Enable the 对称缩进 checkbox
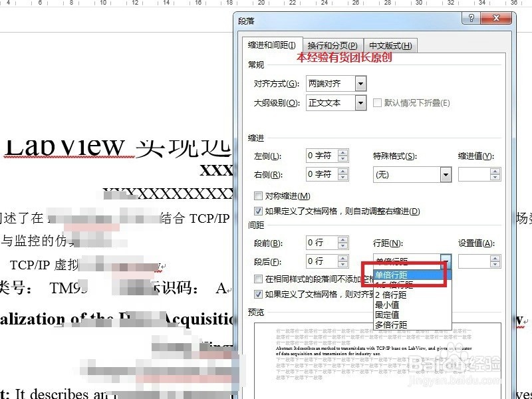Image resolution: width=532 pixels, height=399 pixels. click(258, 196)
